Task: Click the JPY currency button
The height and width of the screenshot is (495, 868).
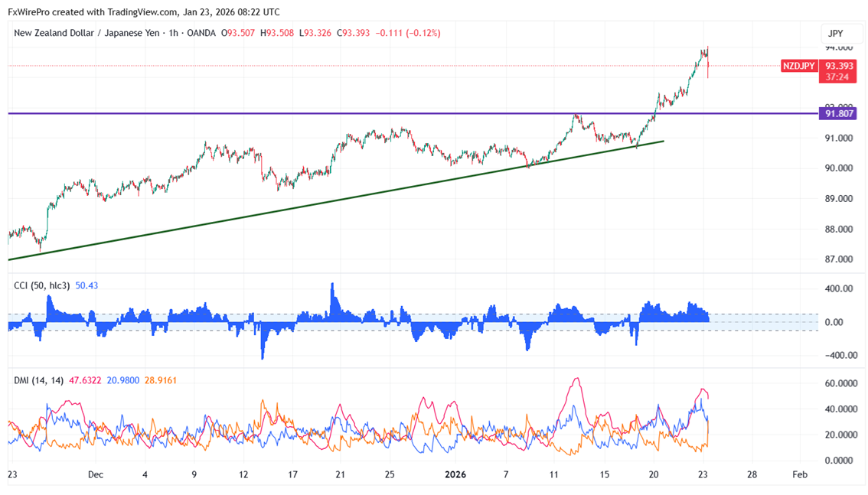Action: pyautogui.click(x=840, y=34)
